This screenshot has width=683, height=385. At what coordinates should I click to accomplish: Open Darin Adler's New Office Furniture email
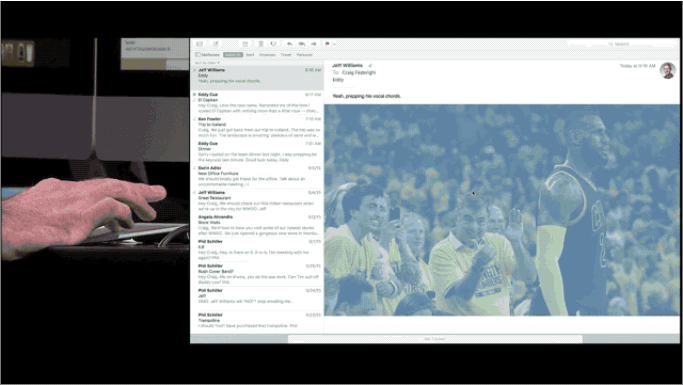click(x=257, y=176)
